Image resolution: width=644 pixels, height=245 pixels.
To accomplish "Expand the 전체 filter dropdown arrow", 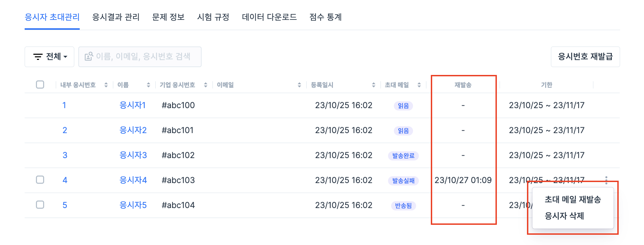I will pyautogui.click(x=65, y=57).
